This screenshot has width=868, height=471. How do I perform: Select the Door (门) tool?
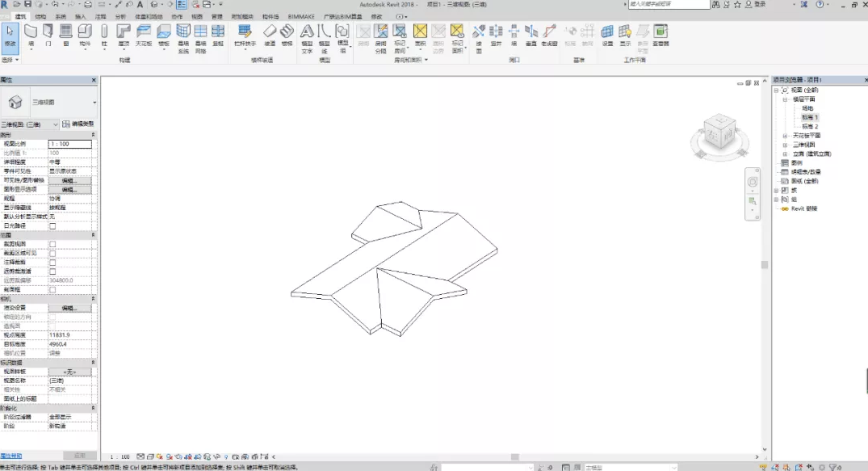[x=48, y=36]
